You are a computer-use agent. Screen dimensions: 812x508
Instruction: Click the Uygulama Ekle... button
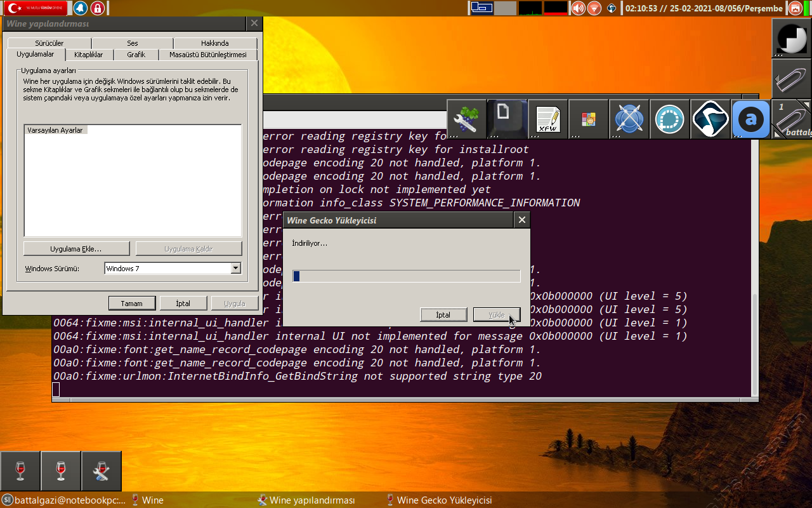(76, 249)
